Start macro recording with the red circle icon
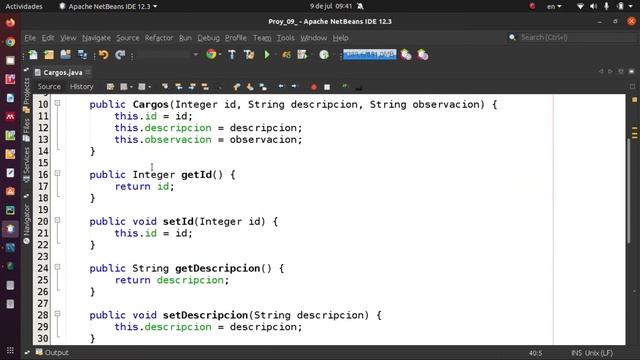Viewport: 640px width, 360px height. point(313,87)
